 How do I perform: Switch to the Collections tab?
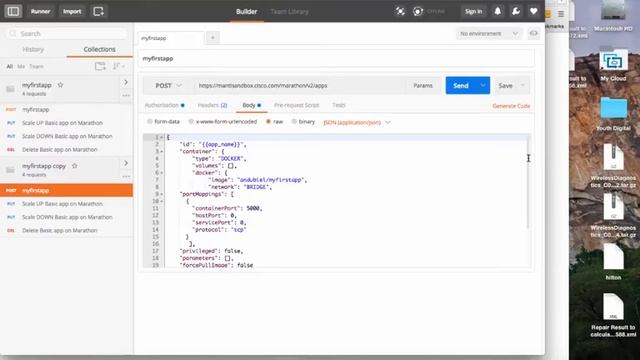[99, 49]
